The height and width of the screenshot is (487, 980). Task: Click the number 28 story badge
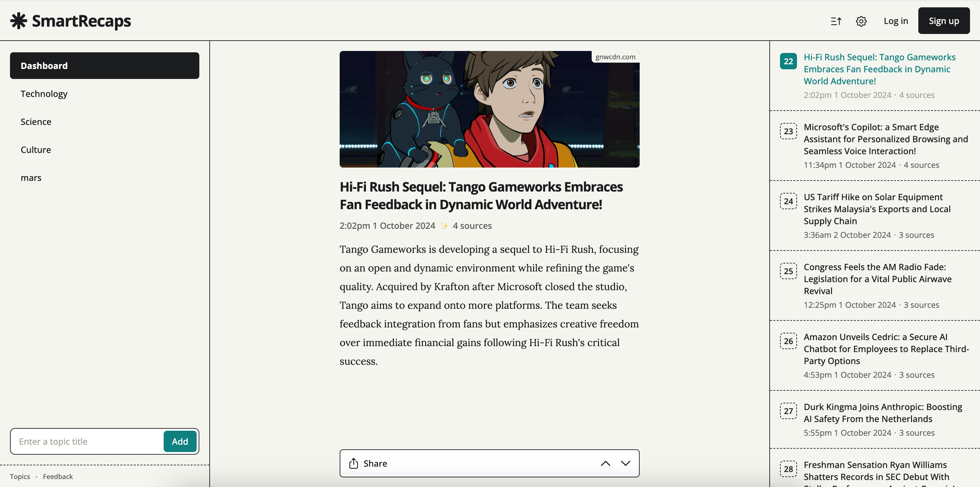point(788,469)
